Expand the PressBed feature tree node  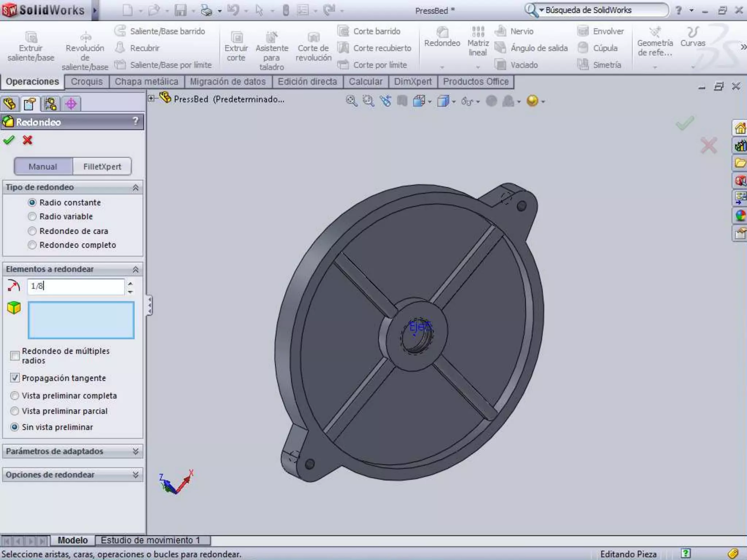click(151, 98)
